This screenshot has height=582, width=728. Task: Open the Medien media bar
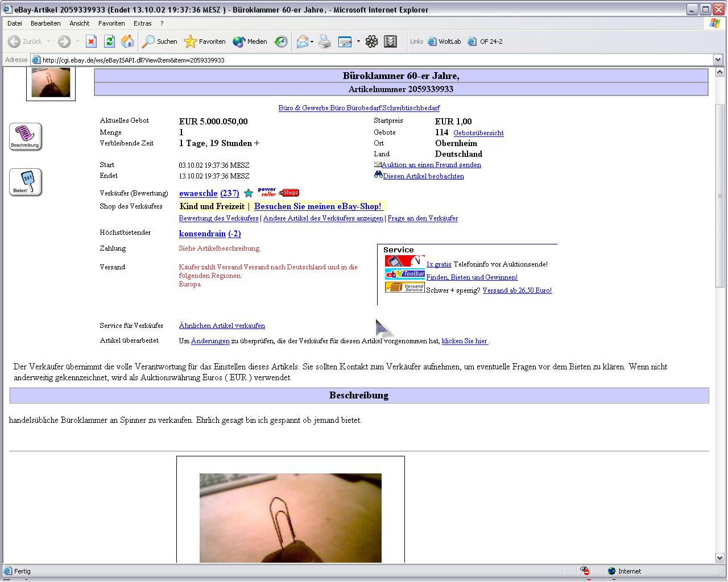pyautogui.click(x=250, y=41)
